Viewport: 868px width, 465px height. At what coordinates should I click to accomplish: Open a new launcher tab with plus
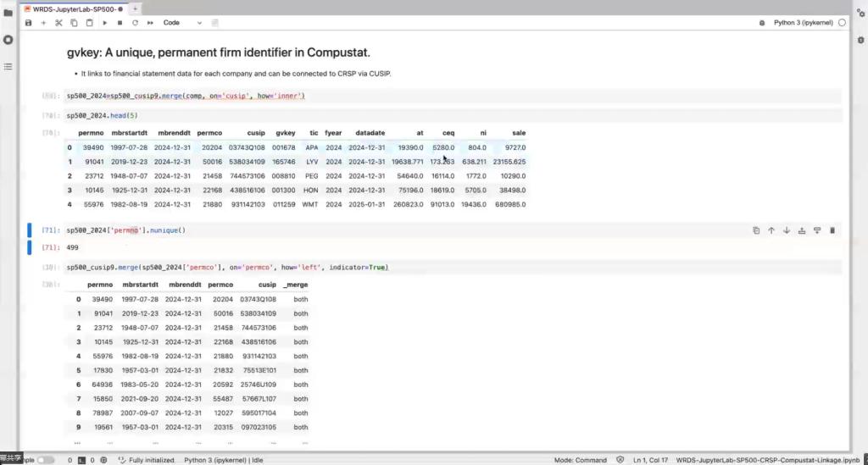click(136, 8)
